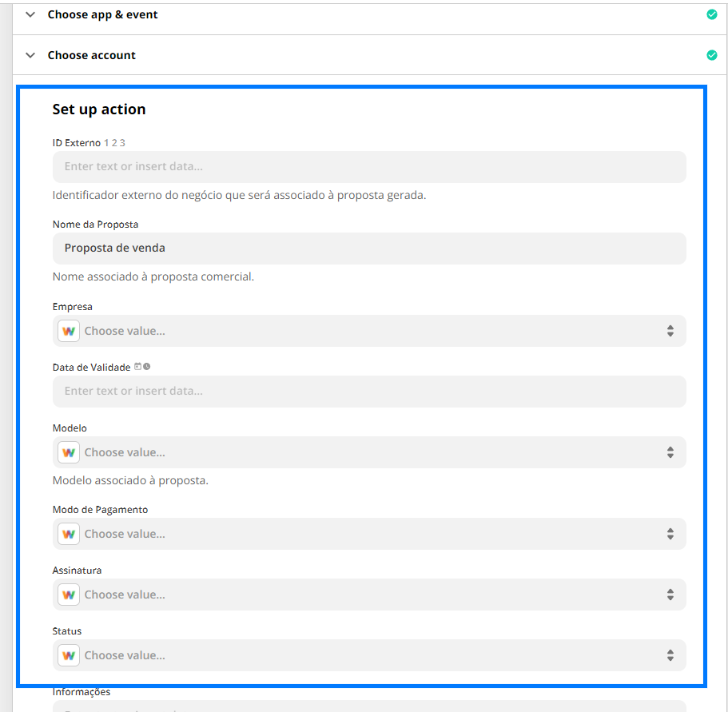Screen dimensions: 728x712
Task: Click the green checkmark beside Choose account
Action: coord(711,55)
